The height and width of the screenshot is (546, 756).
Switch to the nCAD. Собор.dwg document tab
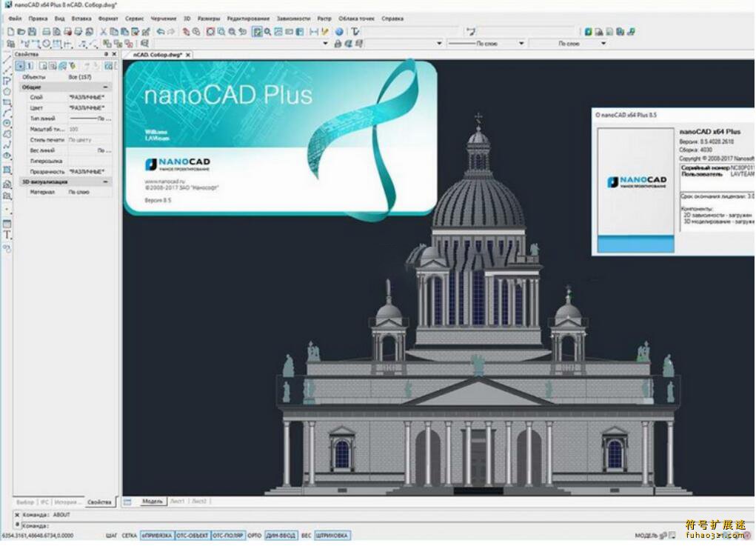157,55
